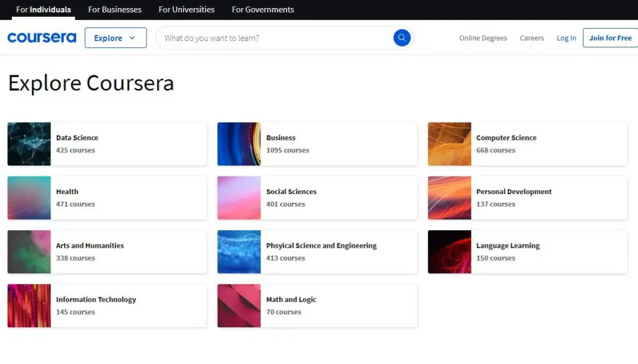This screenshot has height=364, width=638.
Task: Open the Data Science category title
Action: tap(77, 138)
